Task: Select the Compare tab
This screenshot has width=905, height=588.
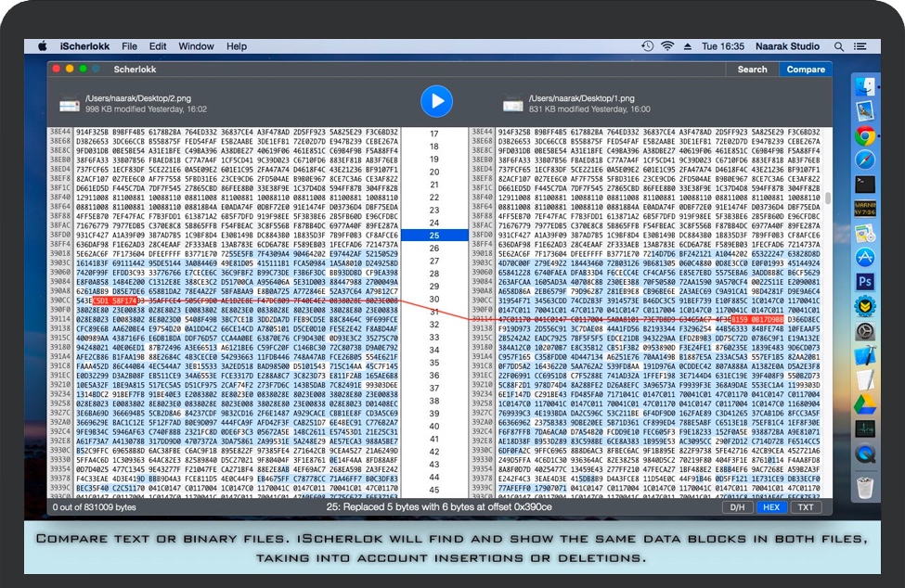Action: click(x=806, y=70)
